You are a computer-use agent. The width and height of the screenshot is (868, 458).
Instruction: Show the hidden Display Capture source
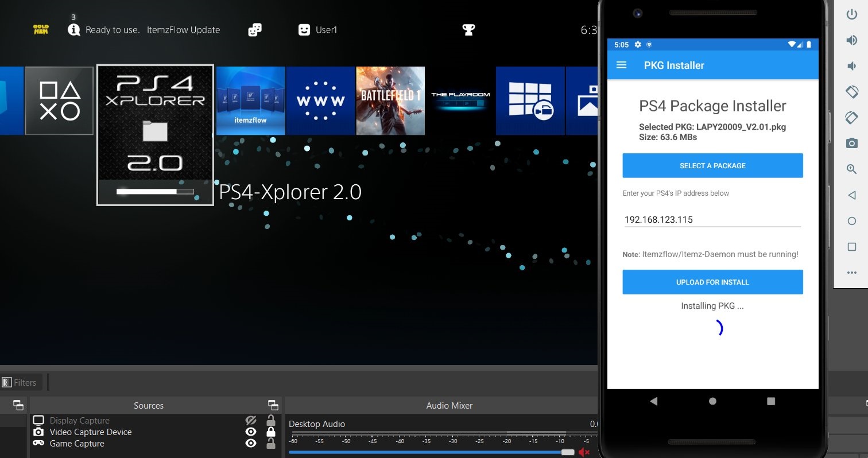[251, 421]
